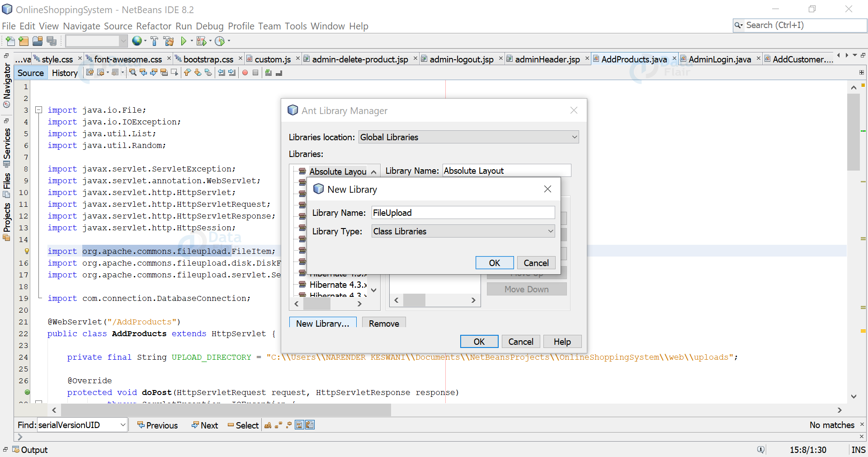Open the Output panel in status area

point(30,450)
